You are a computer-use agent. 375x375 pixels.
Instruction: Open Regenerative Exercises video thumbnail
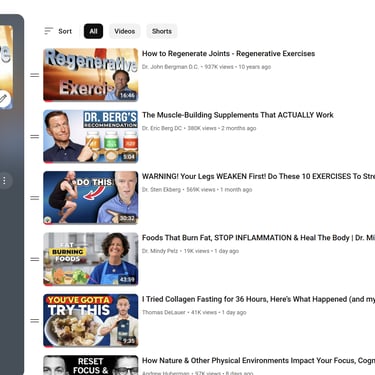[91, 75]
